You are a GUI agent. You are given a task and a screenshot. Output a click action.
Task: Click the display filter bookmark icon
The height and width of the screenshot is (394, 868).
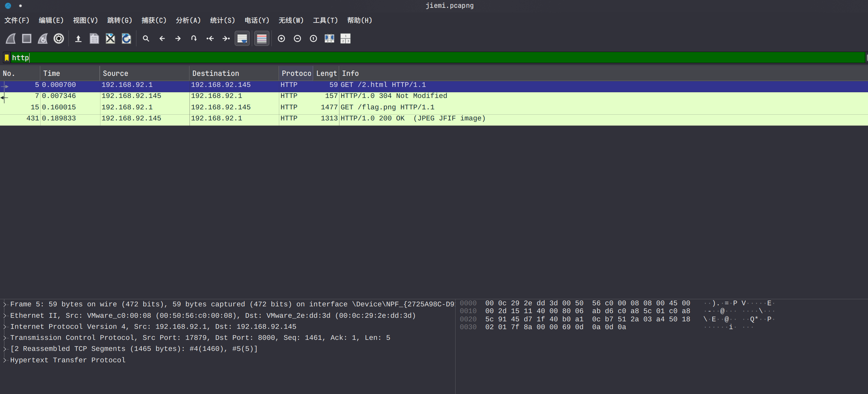pos(7,58)
